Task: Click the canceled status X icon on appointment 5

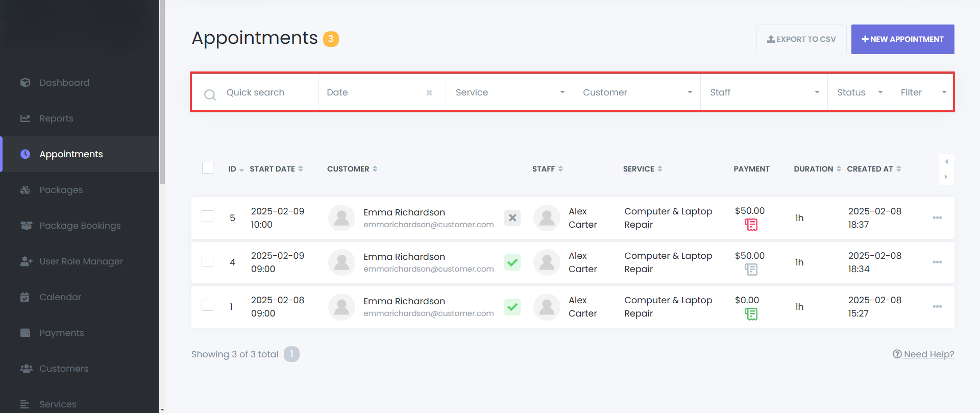Action: coord(512,218)
